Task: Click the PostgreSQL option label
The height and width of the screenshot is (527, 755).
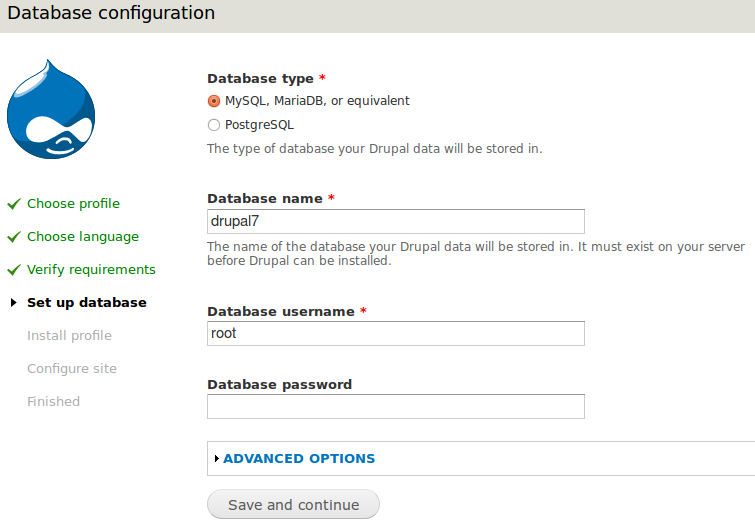Action: (x=259, y=125)
